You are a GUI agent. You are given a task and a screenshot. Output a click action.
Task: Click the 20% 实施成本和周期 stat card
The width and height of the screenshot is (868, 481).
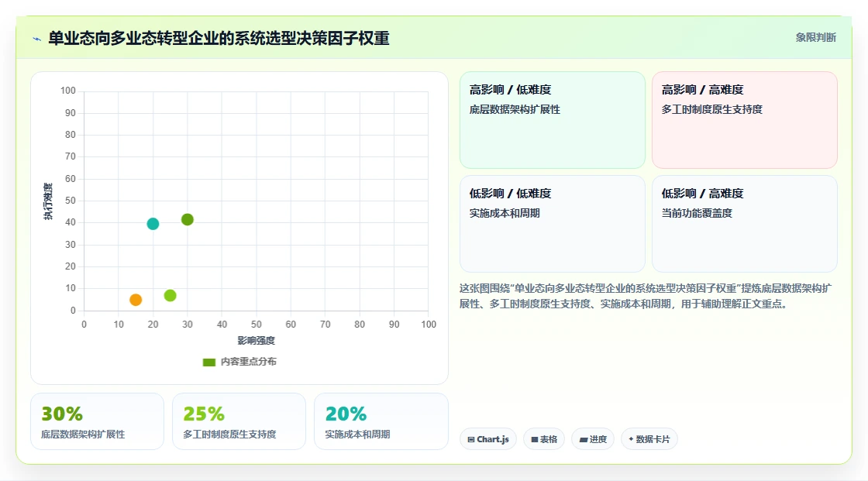[381, 421]
